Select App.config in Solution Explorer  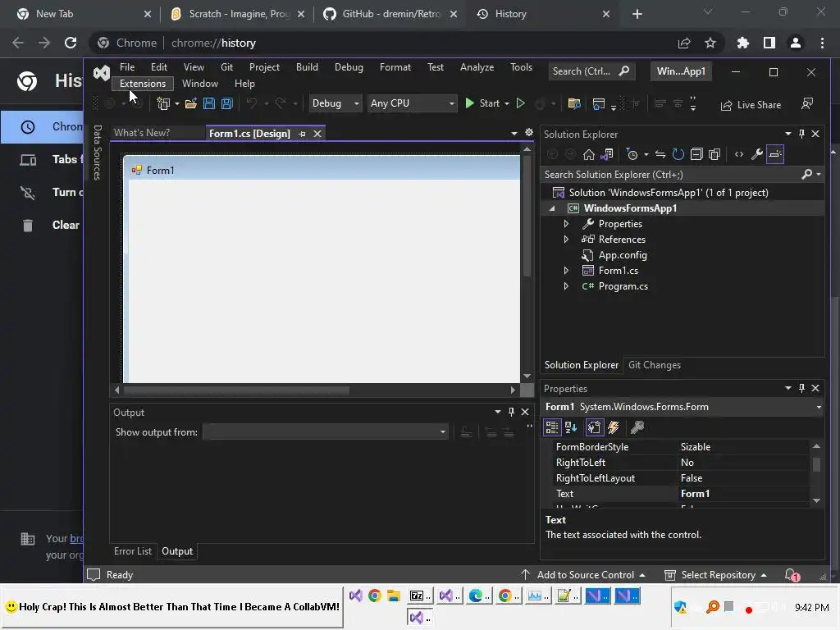point(623,256)
